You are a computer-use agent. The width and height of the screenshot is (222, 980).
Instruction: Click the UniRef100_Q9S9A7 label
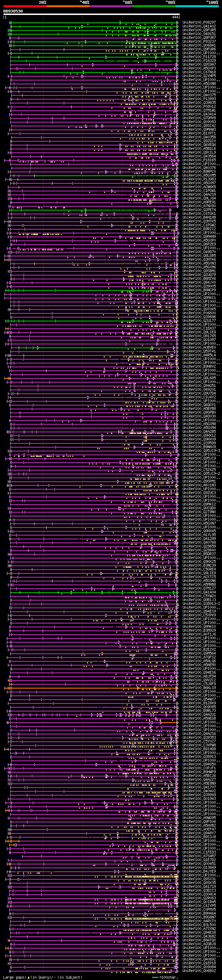pos(199,64)
